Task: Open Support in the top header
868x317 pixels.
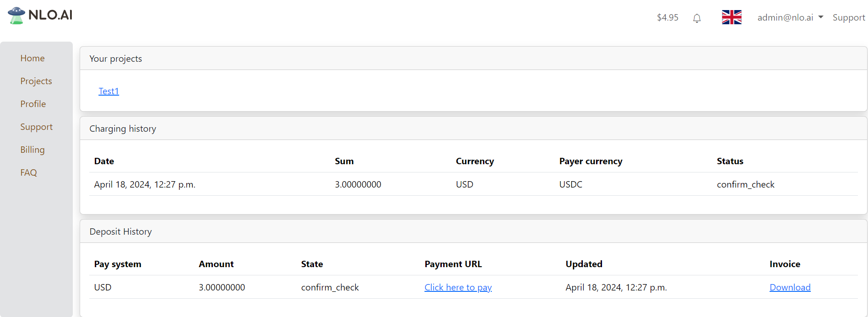Action: tap(848, 17)
